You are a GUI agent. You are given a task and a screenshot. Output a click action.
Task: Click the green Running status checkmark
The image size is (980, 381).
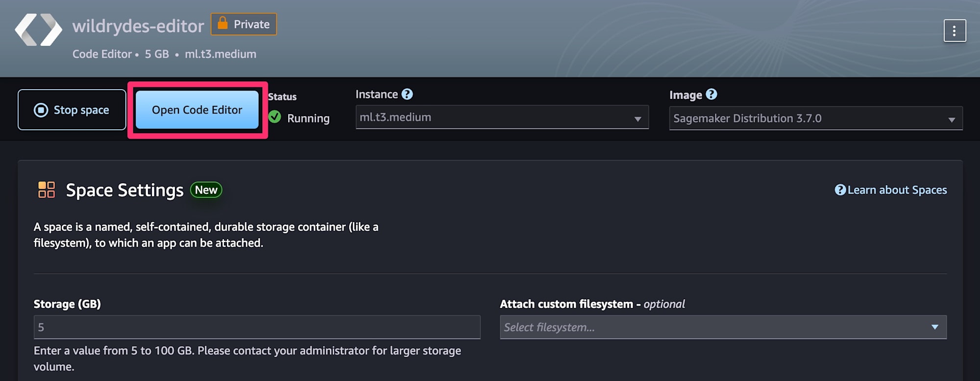275,117
